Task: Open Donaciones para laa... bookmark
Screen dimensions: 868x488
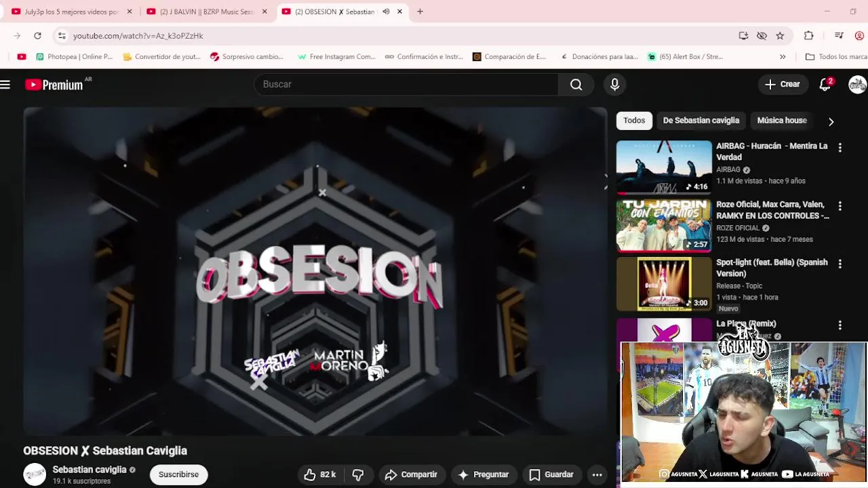Action: (x=599, y=57)
